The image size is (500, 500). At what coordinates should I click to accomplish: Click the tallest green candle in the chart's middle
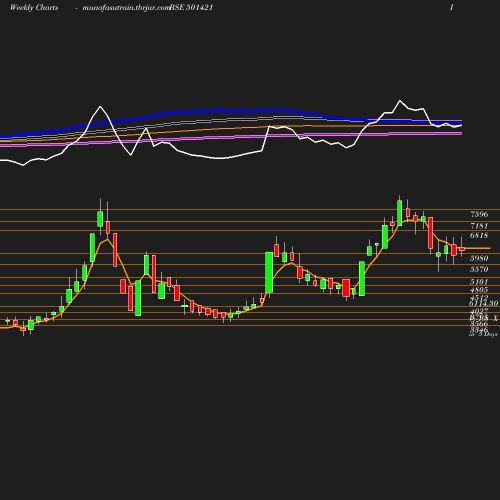tap(269, 273)
